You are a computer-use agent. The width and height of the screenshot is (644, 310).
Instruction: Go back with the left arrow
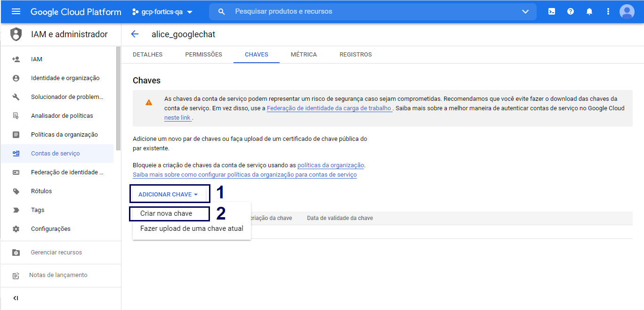135,34
